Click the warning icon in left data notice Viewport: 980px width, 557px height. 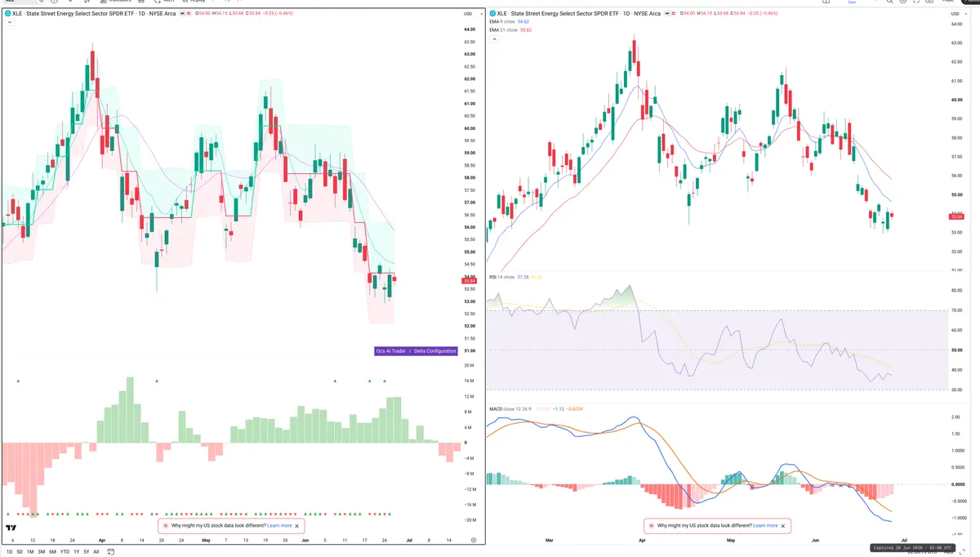[x=166, y=526]
